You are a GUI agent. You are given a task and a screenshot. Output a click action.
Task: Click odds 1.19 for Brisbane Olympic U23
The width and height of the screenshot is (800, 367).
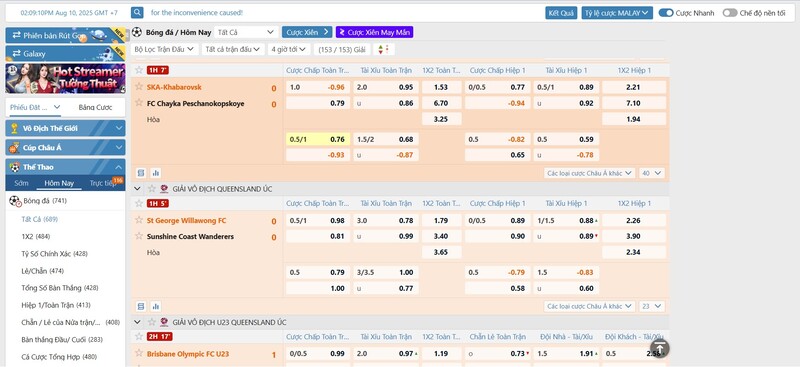(441, 353)
